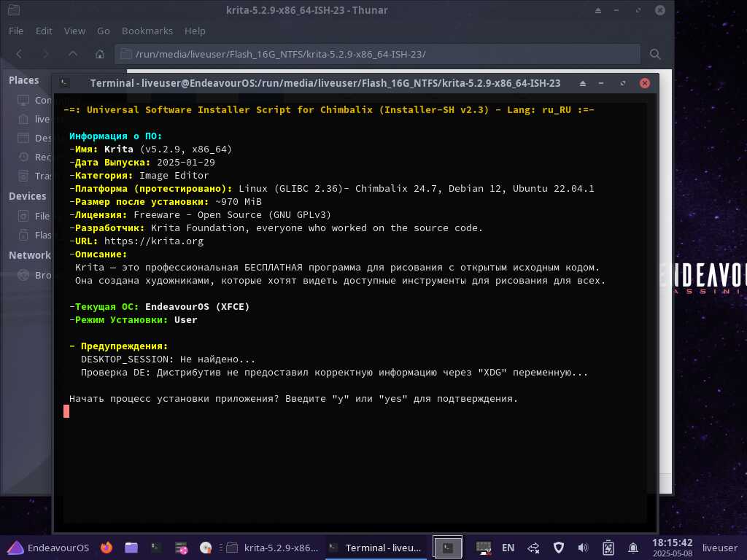This screenshot has height=560, width=747.
Task: Open the battery power manager icon
Action: (608, 548)
